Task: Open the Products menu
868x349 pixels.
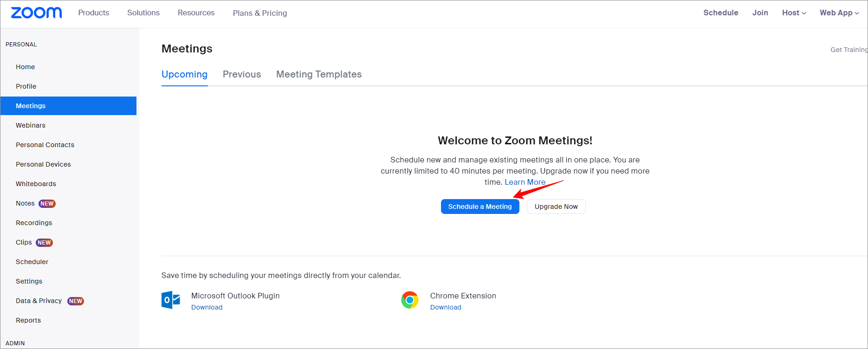Action: pyautogui.click(x=94, y=13)
